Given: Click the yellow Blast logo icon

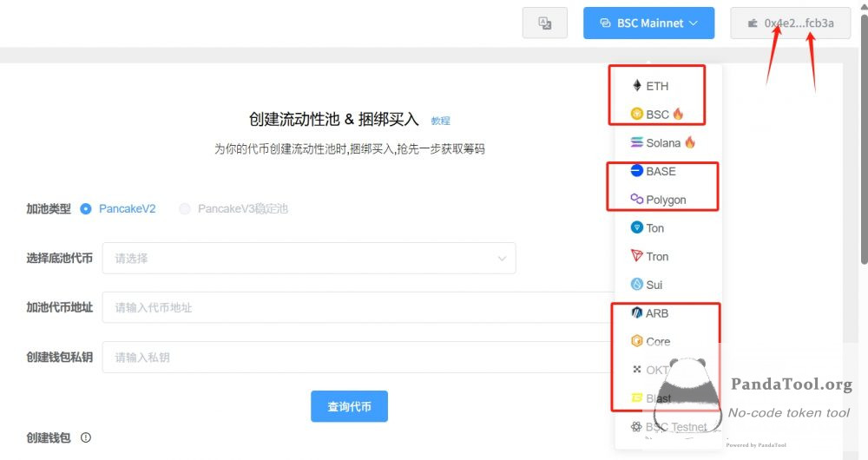Looking at the screenshot, I should tap(637, 398).
